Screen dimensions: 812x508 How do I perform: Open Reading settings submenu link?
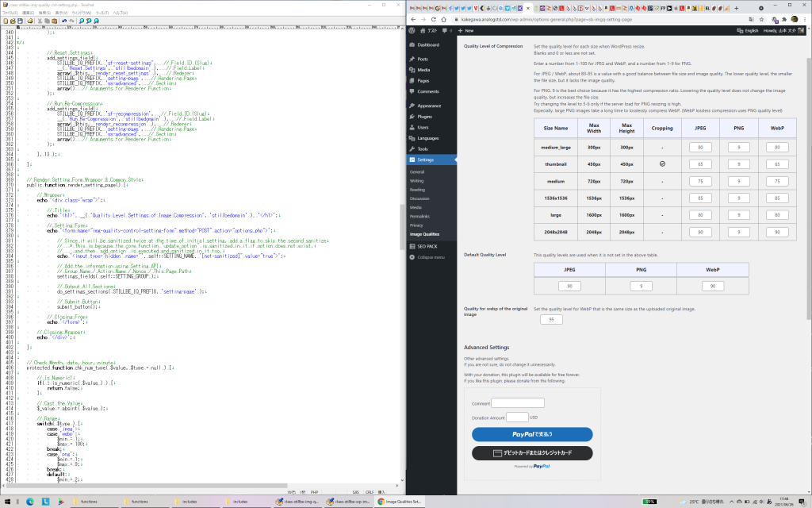click(x=417, y=190)
